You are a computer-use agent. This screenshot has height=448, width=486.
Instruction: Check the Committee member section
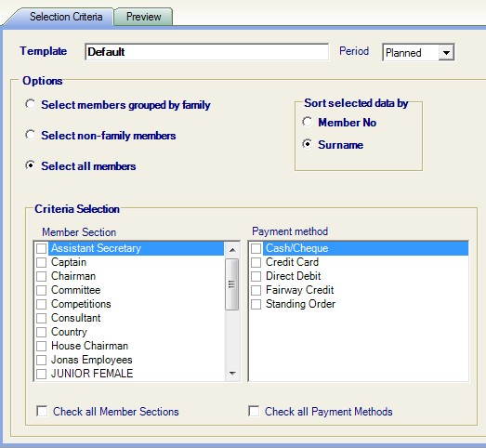42,290
